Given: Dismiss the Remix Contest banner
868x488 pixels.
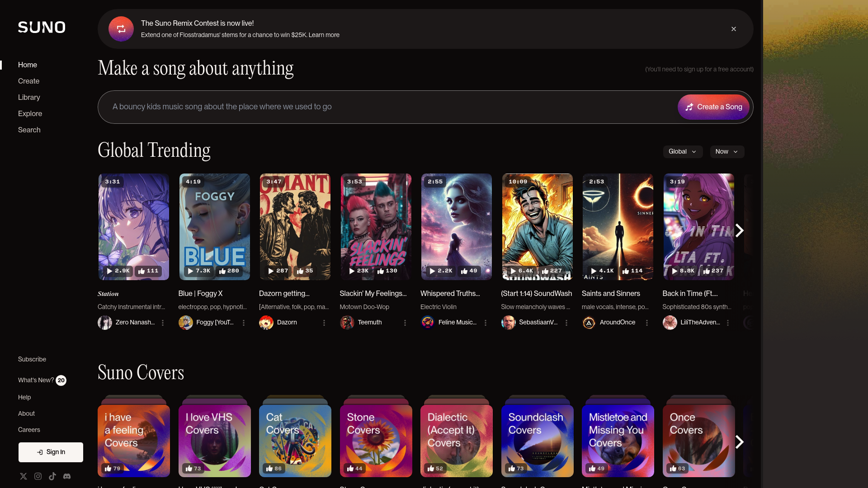Looking at the screenshot, I should coord(734,29).
